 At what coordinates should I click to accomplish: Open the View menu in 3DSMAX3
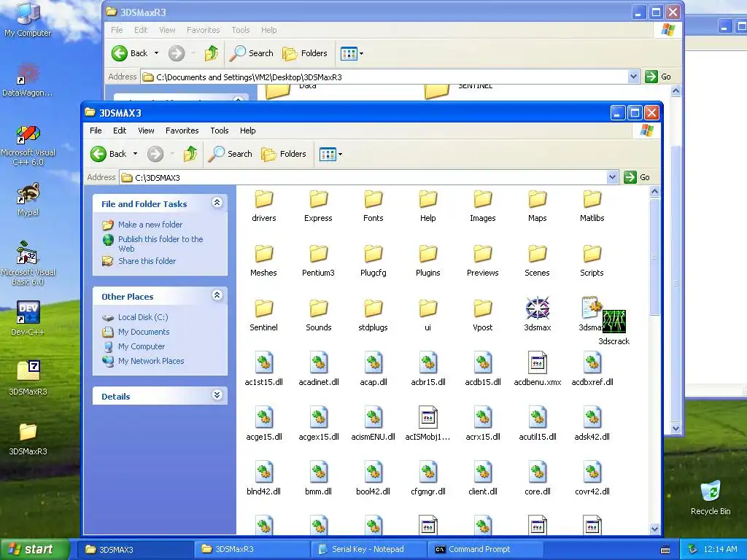coord(146,131)
